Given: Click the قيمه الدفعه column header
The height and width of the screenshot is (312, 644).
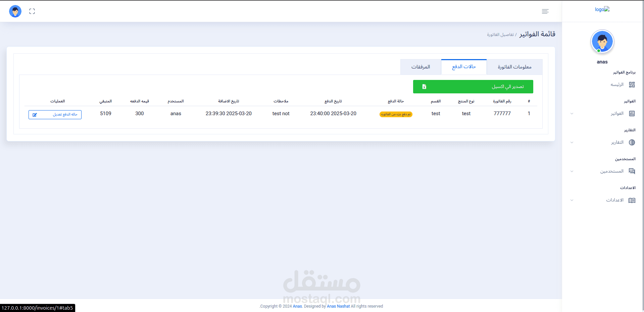Looking at the screenshot, I should pyautogui.click(x=140, y=101).
